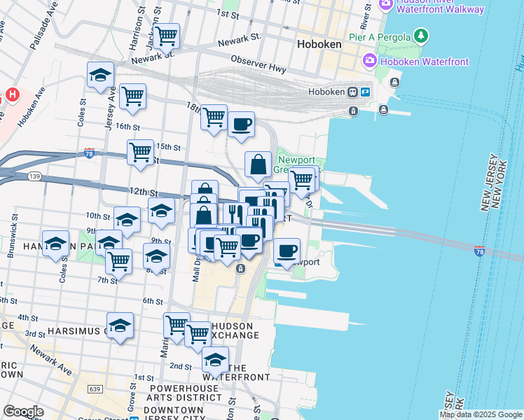The width and height of the screenshot is (524, 420).
Task: Select the Brunswick St street label
Action: 13,236
